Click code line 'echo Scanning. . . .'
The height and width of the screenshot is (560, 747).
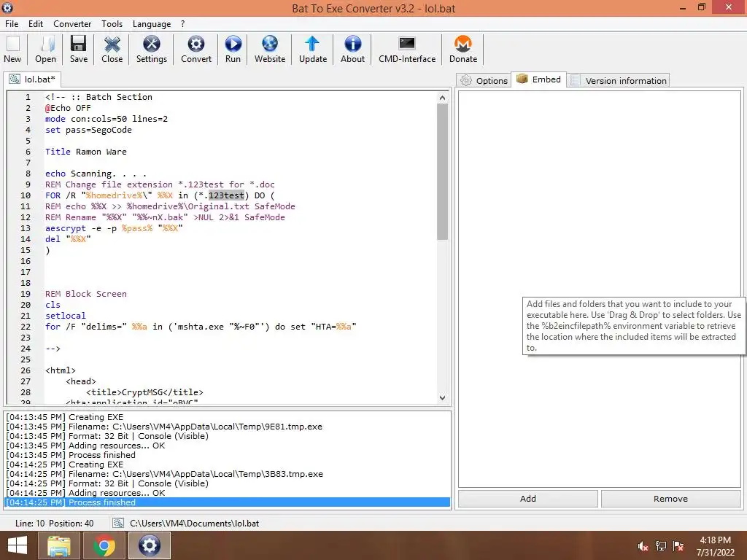pyautogui.click(x=96, y=174)
